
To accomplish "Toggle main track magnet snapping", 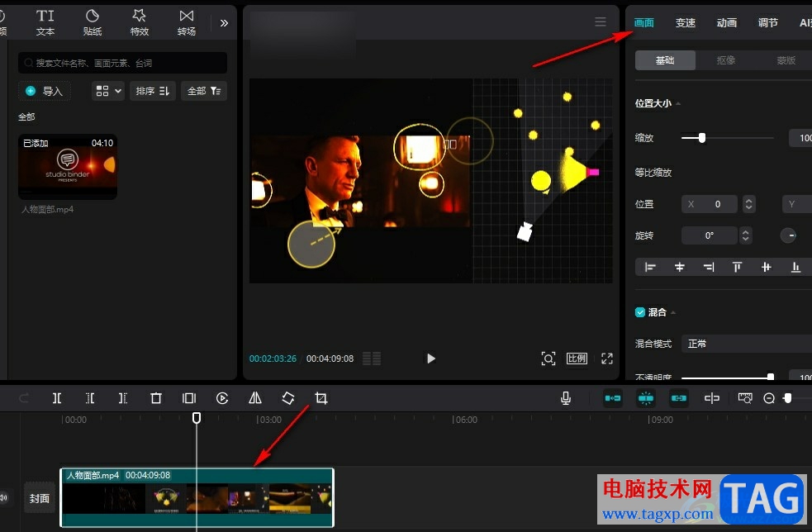I will point(613,398).
